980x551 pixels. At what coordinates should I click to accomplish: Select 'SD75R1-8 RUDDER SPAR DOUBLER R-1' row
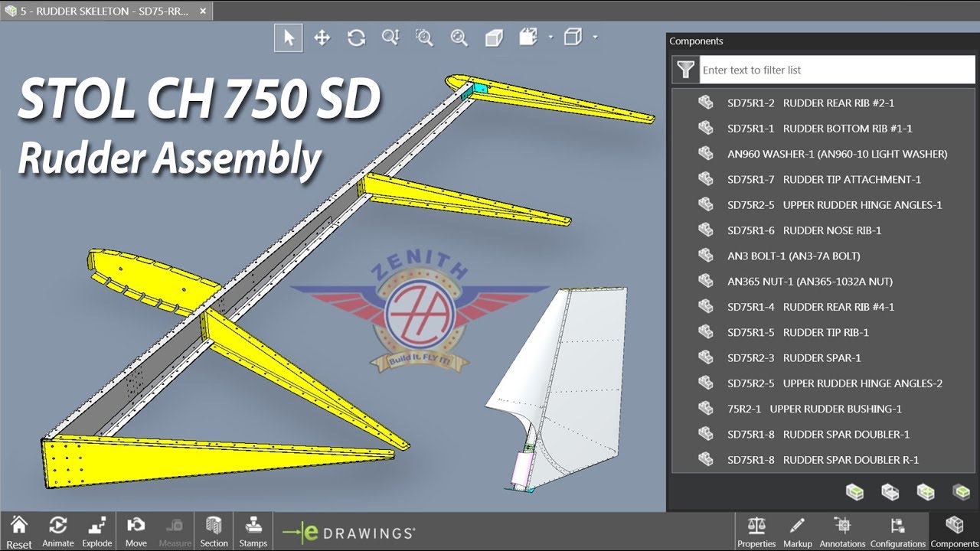coord(823,459)
